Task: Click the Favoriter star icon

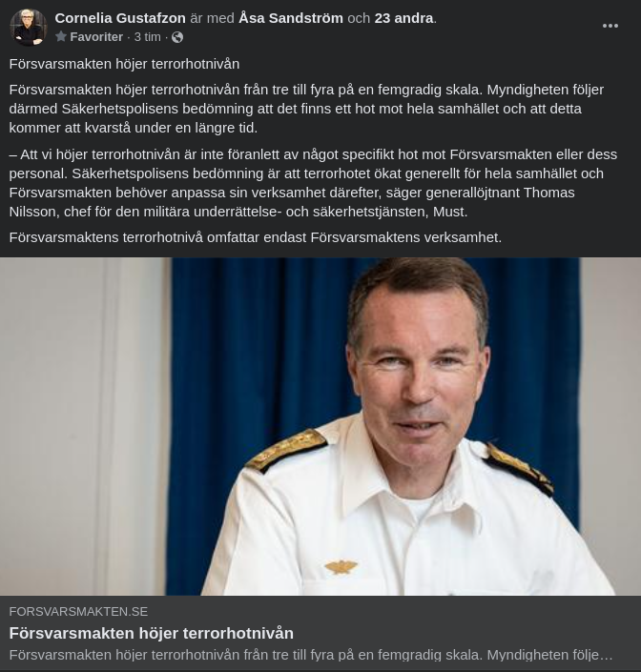Action: click(61, 36)
